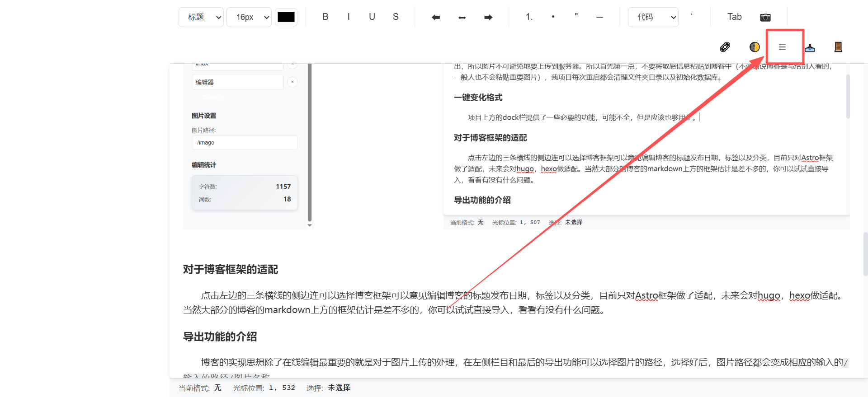Open the three-line sidebar menu

782,47
